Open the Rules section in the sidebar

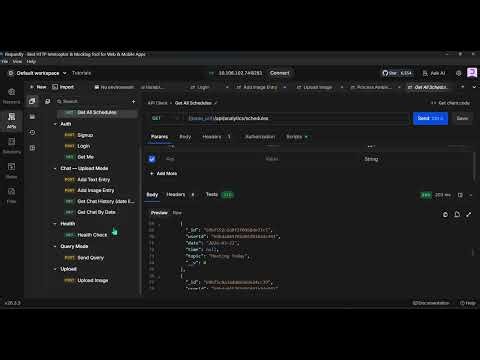point(11,170)
